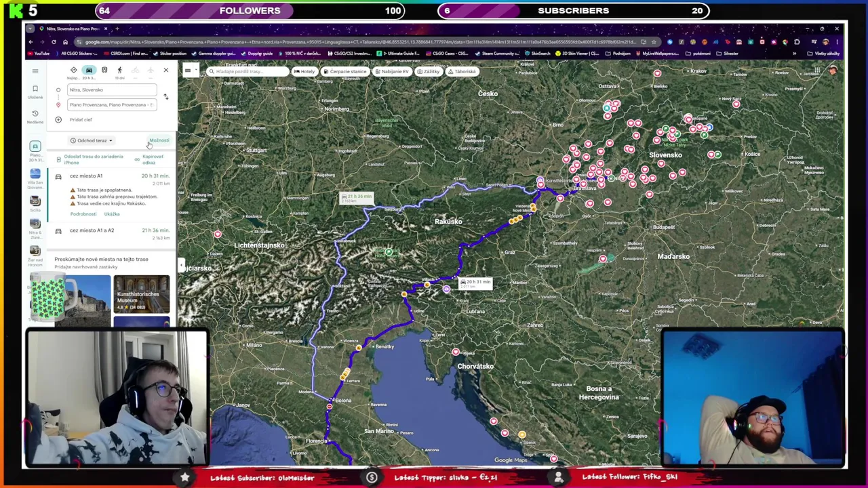The width and height of the screenshot is (868, 488).
Task: Open the Doppler guide bookmark
Action: click(x=256, y=54)
